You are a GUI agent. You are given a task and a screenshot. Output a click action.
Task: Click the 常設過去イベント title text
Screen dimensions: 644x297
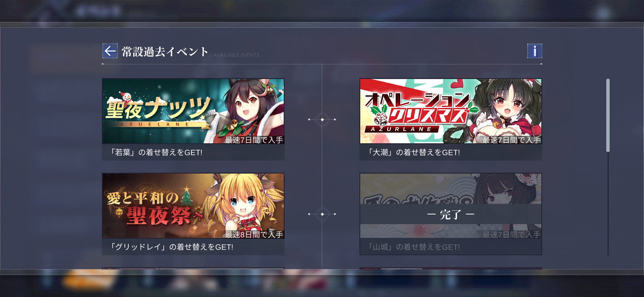point(165,52)
